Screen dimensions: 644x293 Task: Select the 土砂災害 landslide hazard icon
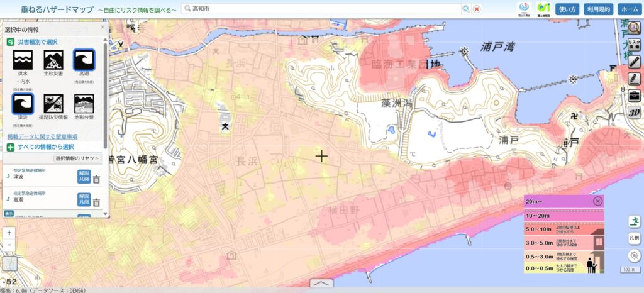[53, 60]
